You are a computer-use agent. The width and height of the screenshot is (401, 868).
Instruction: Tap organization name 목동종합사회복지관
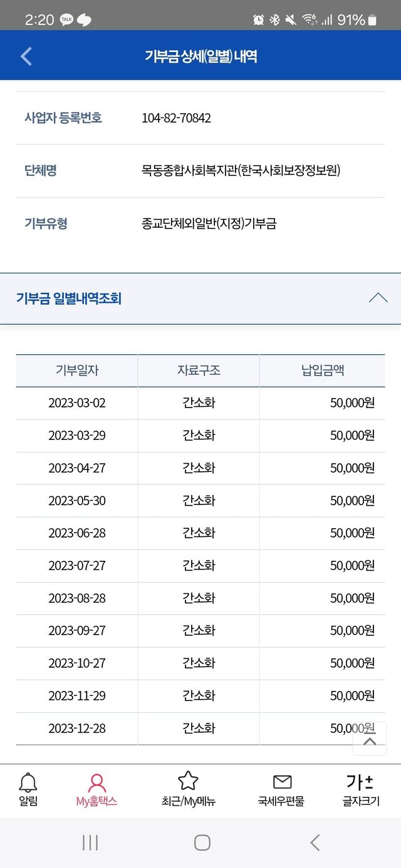coord(241,170)
